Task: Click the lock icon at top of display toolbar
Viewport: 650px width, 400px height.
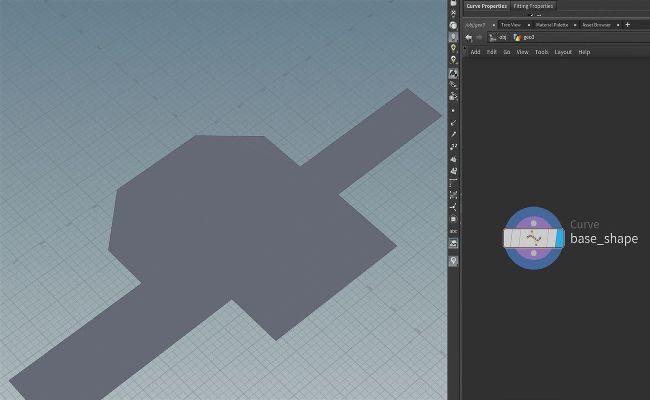Action: click(454, 4)
